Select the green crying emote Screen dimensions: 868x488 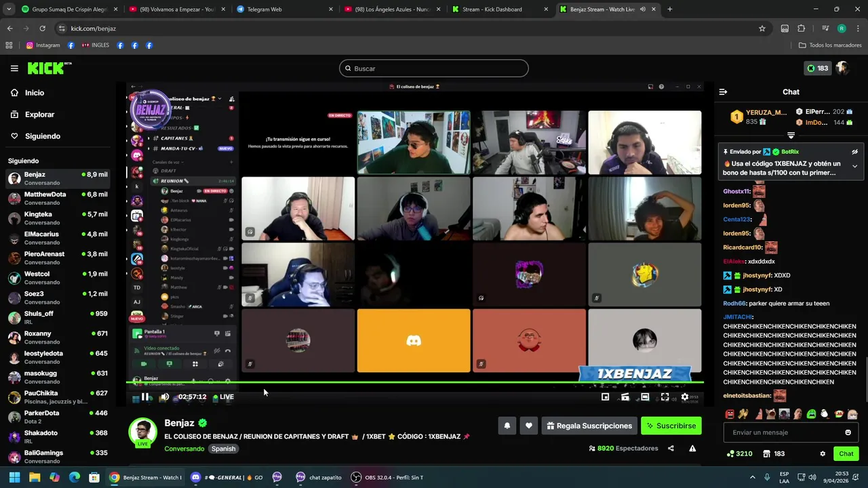pyautogui.click(x=811, y=414)
